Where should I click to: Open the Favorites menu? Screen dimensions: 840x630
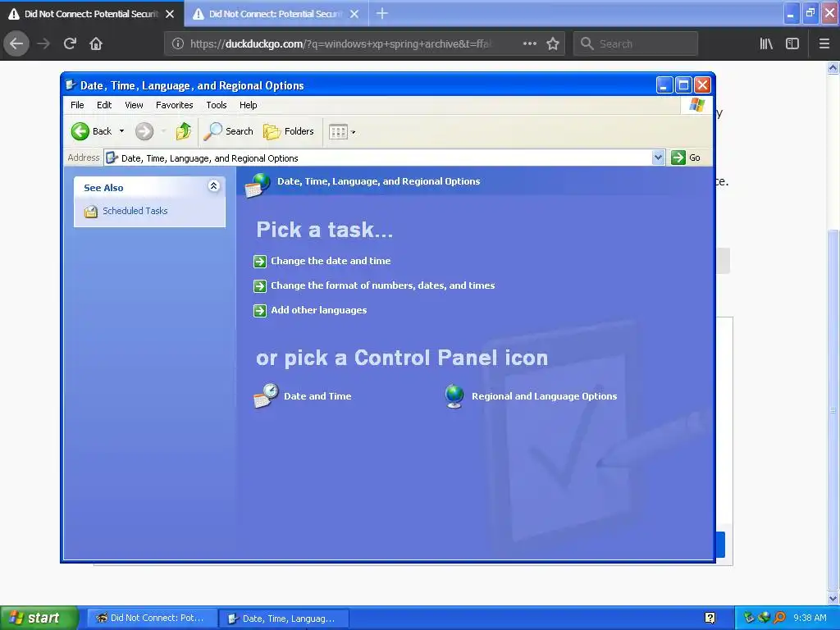pos(174,105)
